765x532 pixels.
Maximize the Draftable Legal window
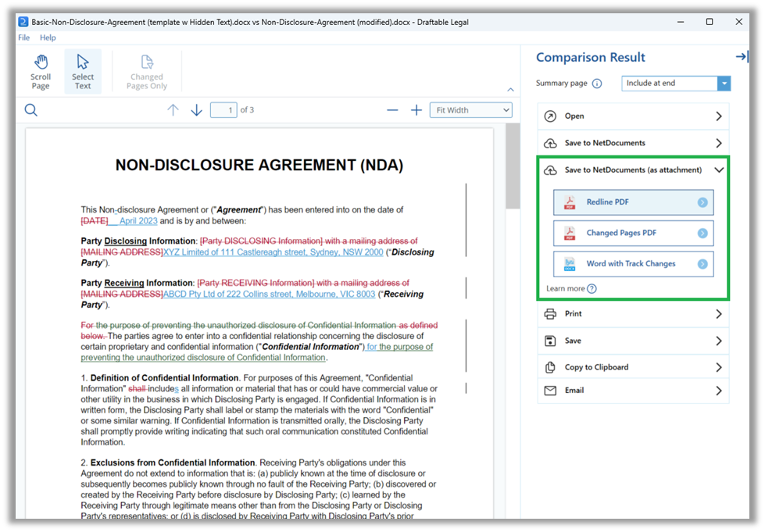pyautogui.click(x=710, y=22)
